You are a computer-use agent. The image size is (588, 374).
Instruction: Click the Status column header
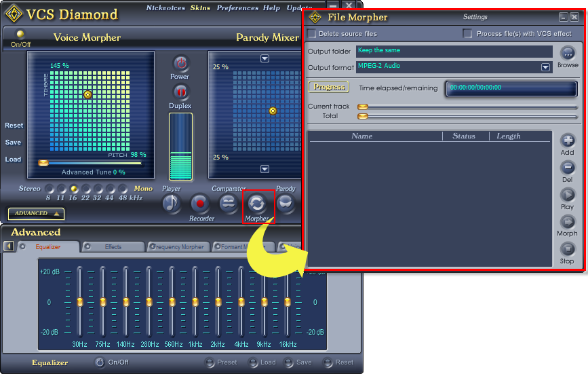465,136
